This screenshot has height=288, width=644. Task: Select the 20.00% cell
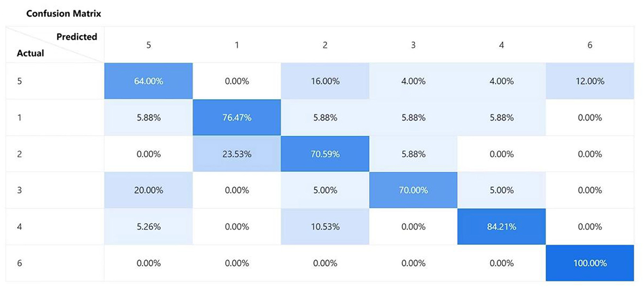148,190
